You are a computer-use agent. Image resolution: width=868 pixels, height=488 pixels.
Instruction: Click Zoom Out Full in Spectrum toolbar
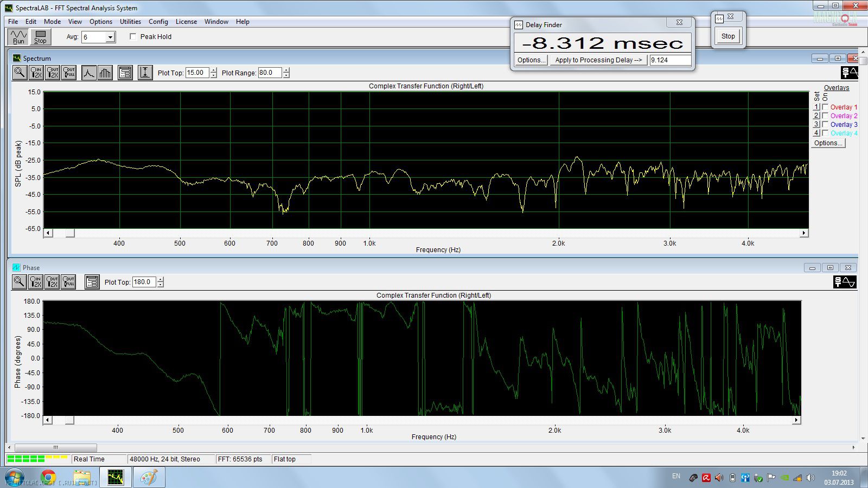(69, 73)
